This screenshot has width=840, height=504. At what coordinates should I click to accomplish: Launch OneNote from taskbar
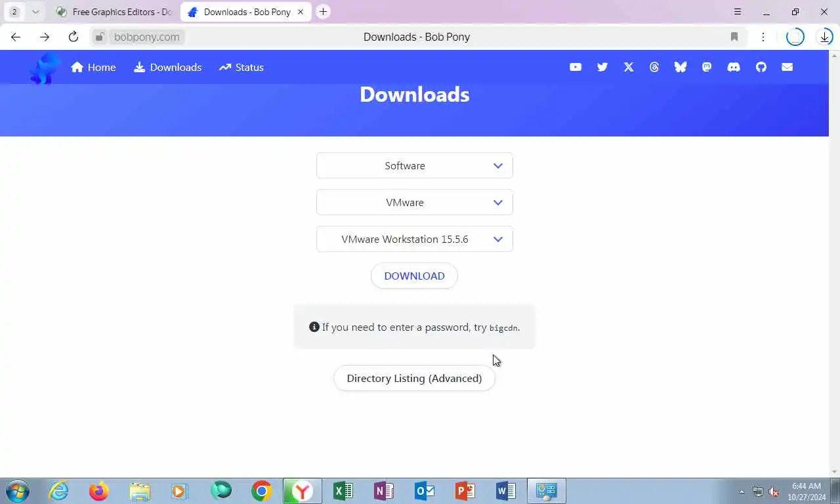pyautogui.click(x=384, y=491)
